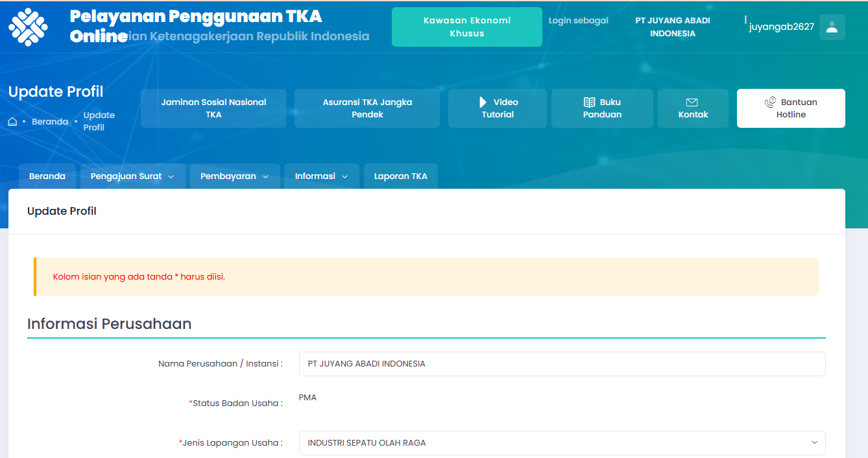The image size is (868, 458).
Task: Click the Update Profil breadcrumb text
Action: pos(99,121)
